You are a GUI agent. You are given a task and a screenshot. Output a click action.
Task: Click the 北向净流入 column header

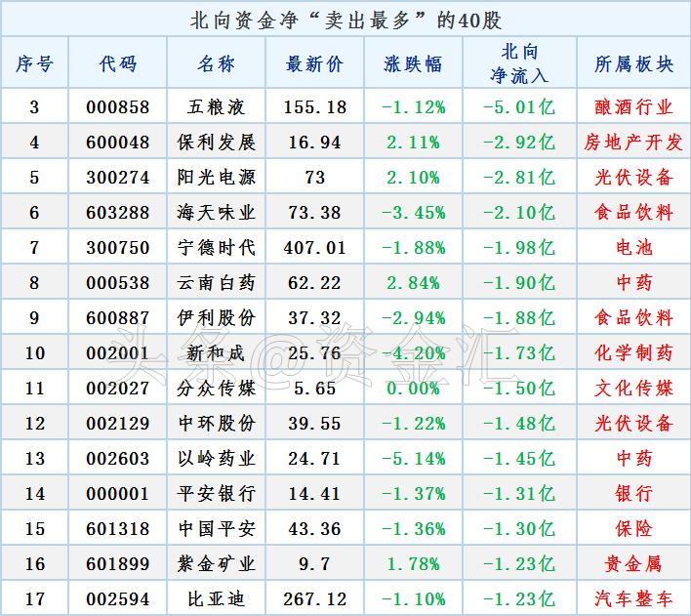[519, 63]
